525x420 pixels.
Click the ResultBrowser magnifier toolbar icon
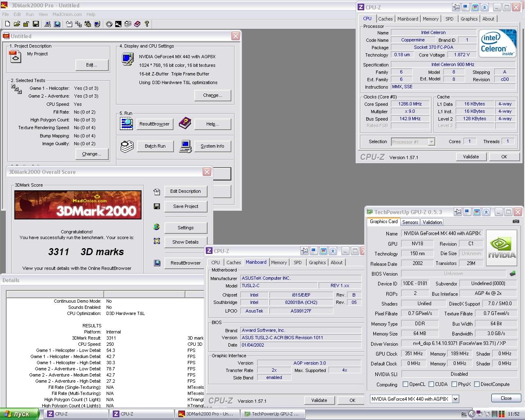(x=57, y=24)
